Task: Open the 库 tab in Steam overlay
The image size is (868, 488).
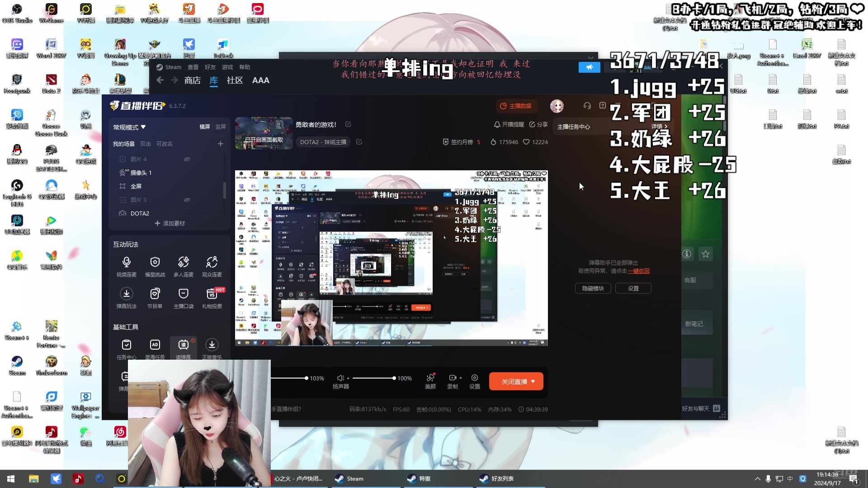Action: [213, 80]
